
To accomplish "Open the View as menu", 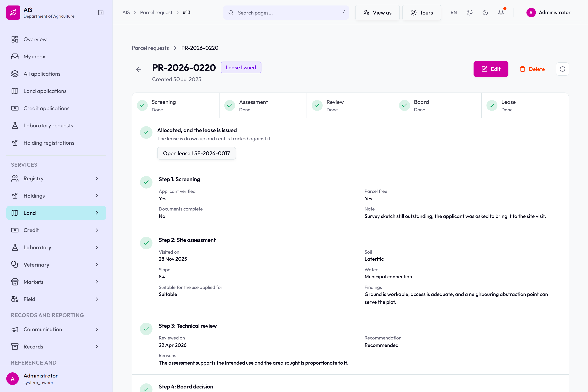I will pos(377,13).
